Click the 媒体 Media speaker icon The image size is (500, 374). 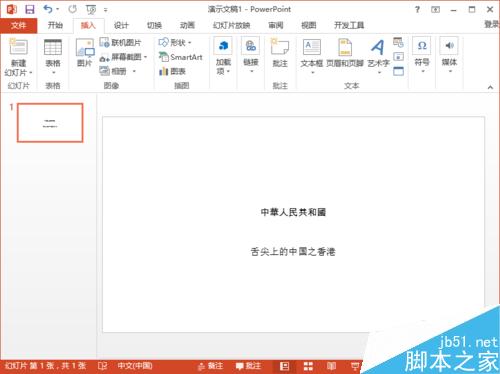pyautogui.click(x=449, y=46)
